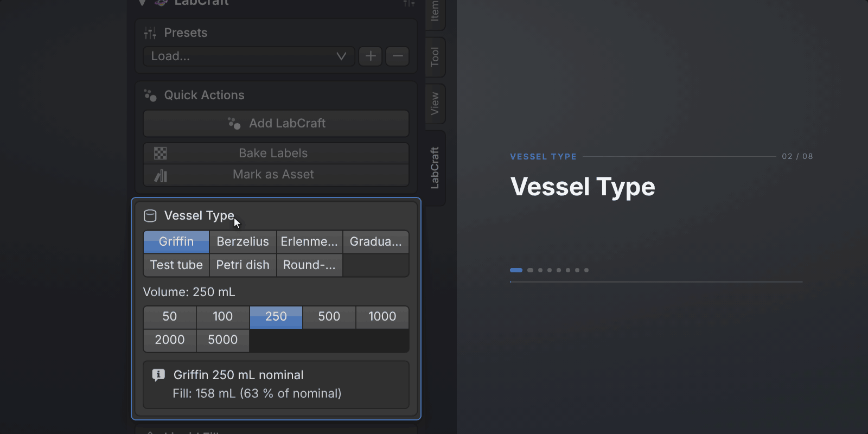The image size is (868, 434).
Task: Set volume to 250 mL
Action: click(x=276, y=317)
